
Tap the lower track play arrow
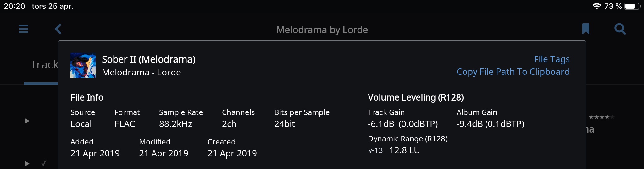[27, 164]
